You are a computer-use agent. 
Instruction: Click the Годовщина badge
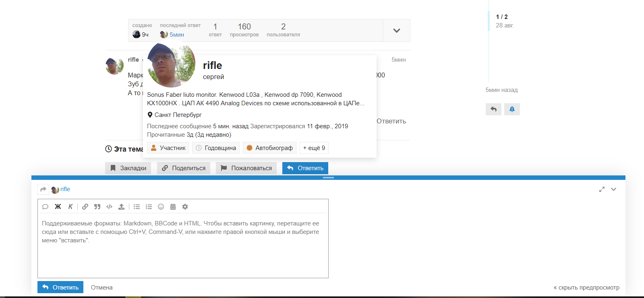pos(216,148)
